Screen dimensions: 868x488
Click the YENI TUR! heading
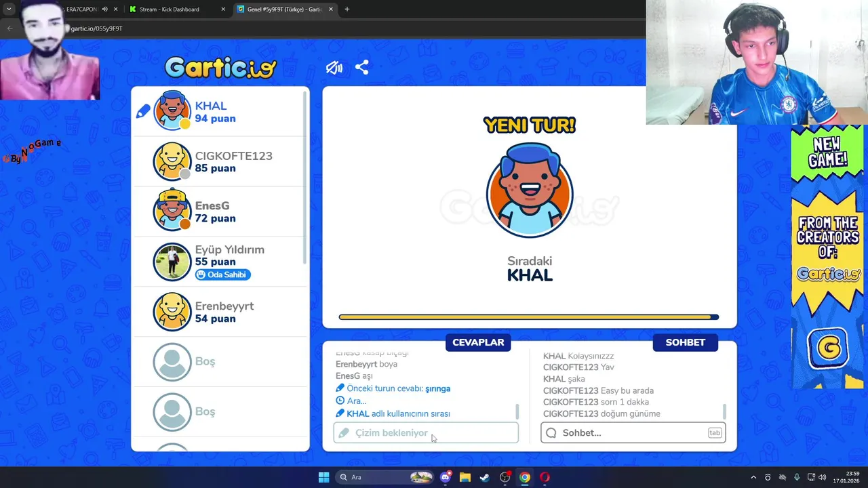tap(530, 125)
